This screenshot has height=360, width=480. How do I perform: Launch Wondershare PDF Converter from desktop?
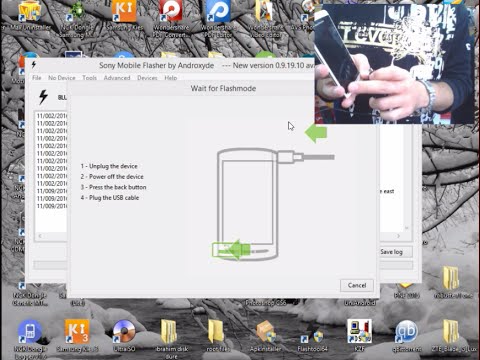tap(171, 18)
